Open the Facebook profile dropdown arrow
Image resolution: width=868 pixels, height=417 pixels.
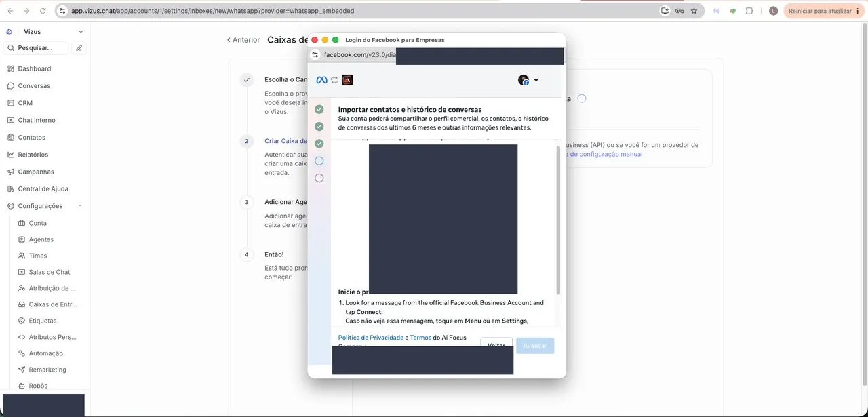[x=536, y=80]
